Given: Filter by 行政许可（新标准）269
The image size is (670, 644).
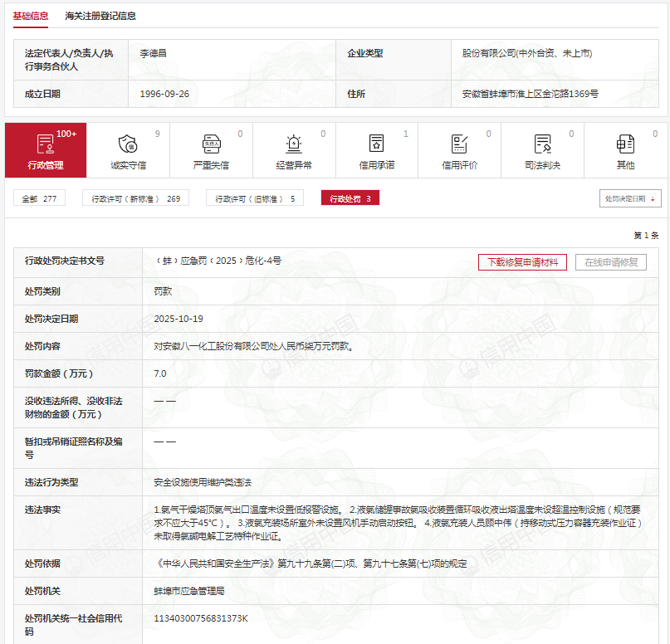Looking at the screenshot, I should point(135,198).
